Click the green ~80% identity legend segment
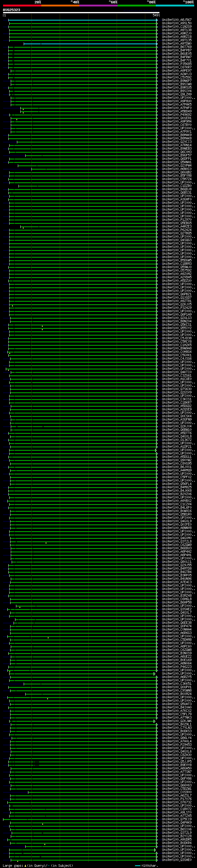This screenshot has width=197, height=868. (x=137, y=6)
